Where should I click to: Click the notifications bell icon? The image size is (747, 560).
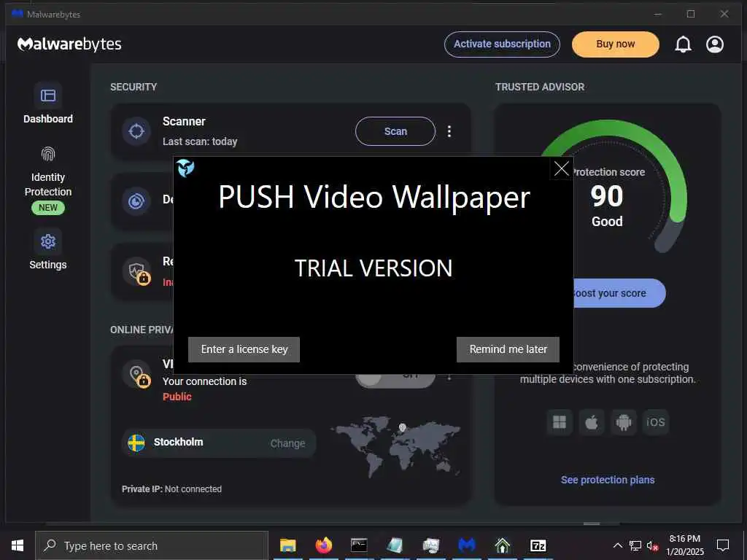[683, 44]
